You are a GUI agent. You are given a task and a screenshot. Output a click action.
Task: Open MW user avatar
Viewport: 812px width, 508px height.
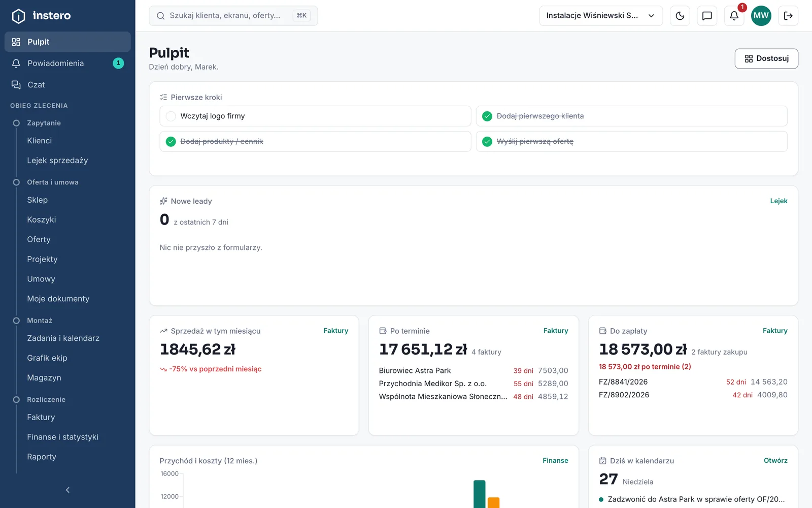click(761, 16)
